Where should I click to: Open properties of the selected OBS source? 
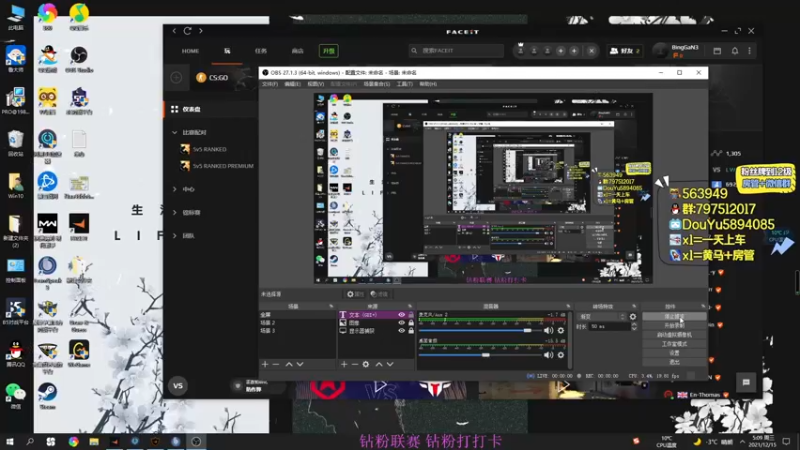pos(355,294)
